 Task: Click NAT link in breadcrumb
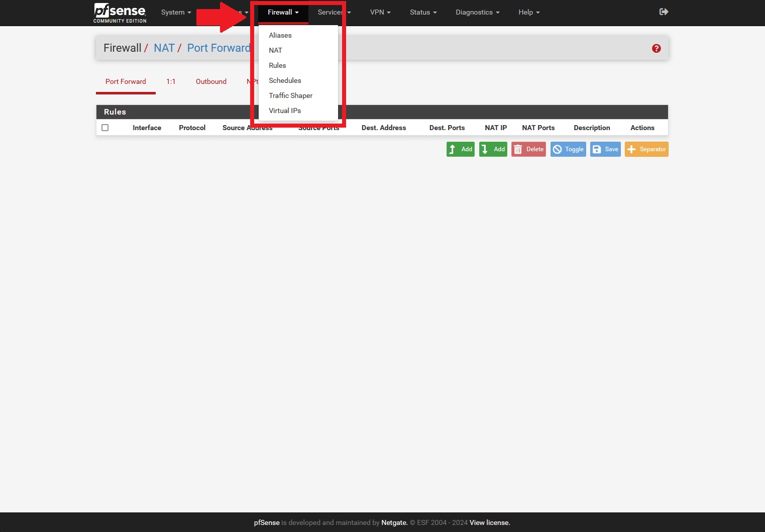[x=164, y=48]
